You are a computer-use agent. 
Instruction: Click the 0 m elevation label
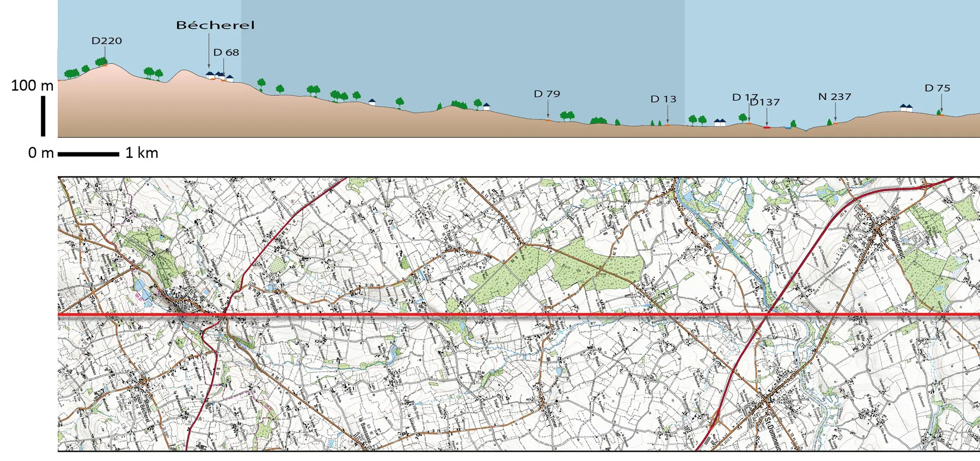tap(41, 153)
